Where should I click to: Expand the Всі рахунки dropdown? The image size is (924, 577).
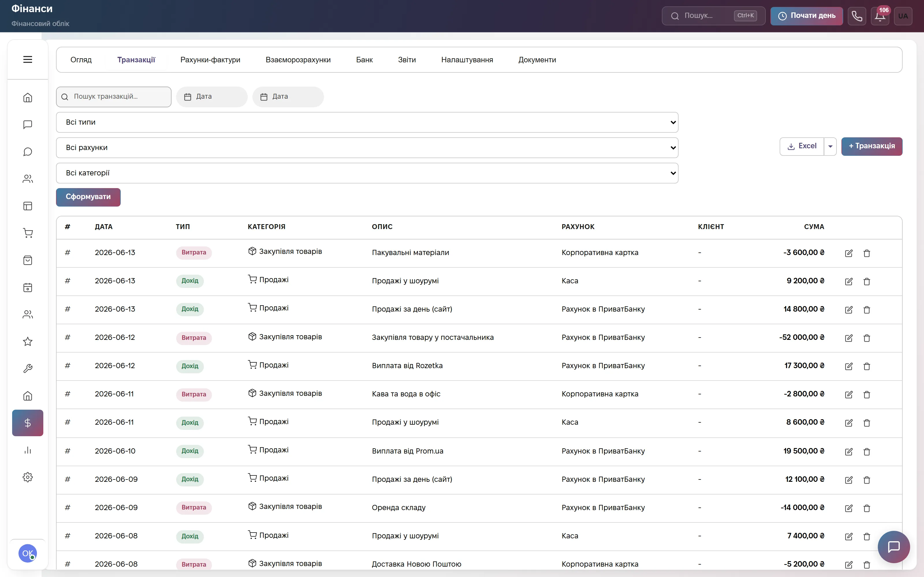coord(367,148)
